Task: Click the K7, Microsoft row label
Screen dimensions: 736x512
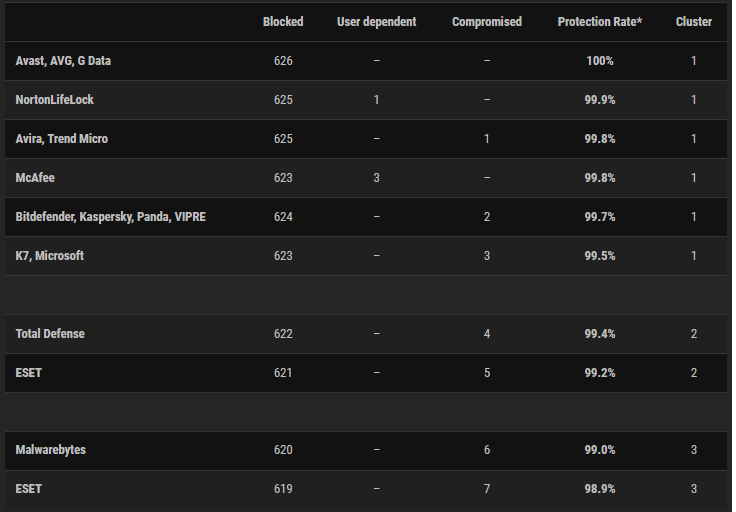Action: pos(49,256)
